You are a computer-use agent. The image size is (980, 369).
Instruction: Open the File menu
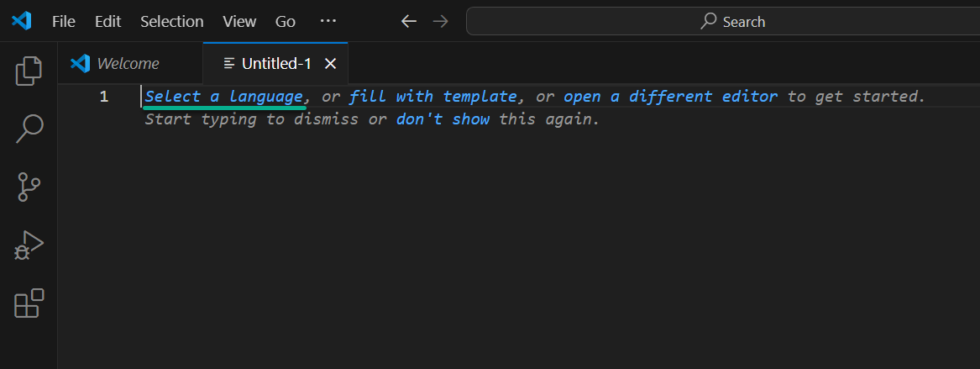coord(64,21)
